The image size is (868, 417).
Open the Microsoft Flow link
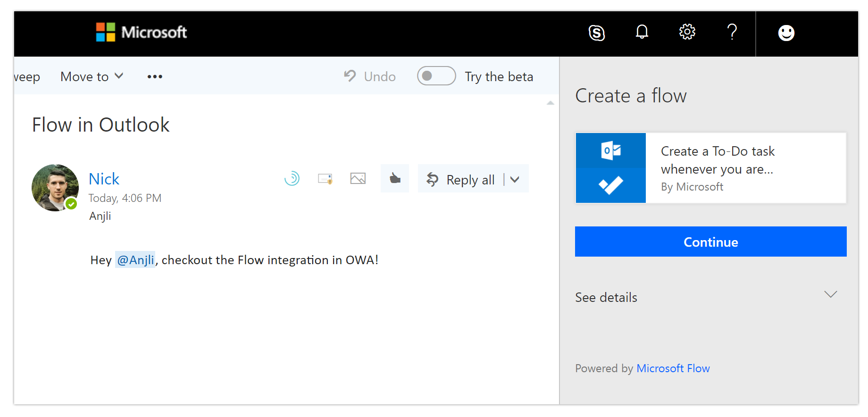pos(673,368)
